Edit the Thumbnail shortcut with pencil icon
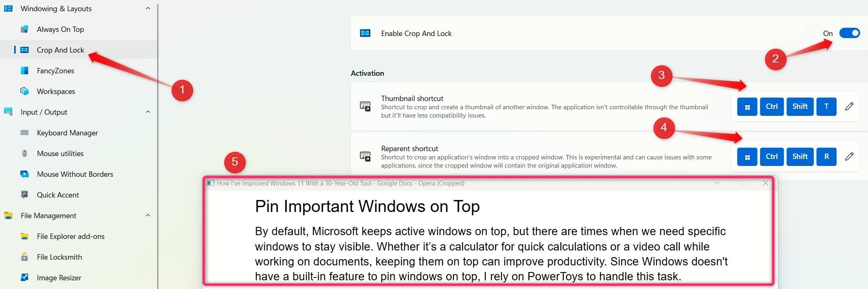The width and height of the screenshot is (868, 289). [849, 106]
